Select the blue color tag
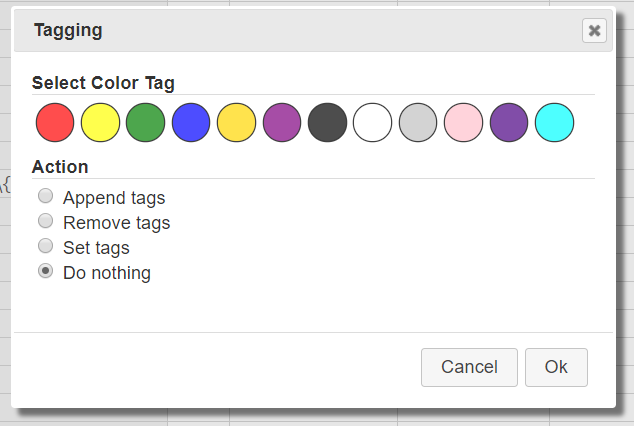The image size is (634, 426). (191, 122)
